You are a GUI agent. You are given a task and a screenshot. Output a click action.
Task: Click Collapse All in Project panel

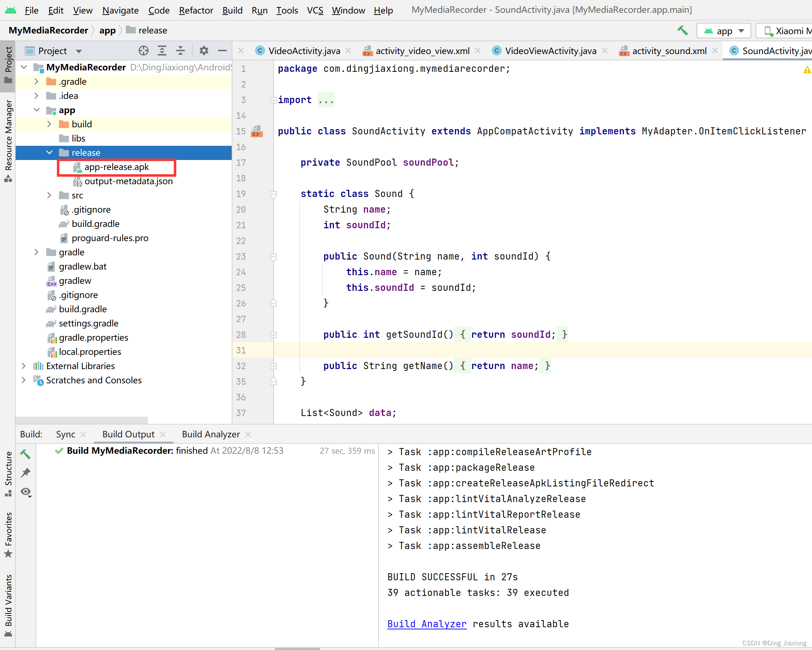tap(181, 50)
